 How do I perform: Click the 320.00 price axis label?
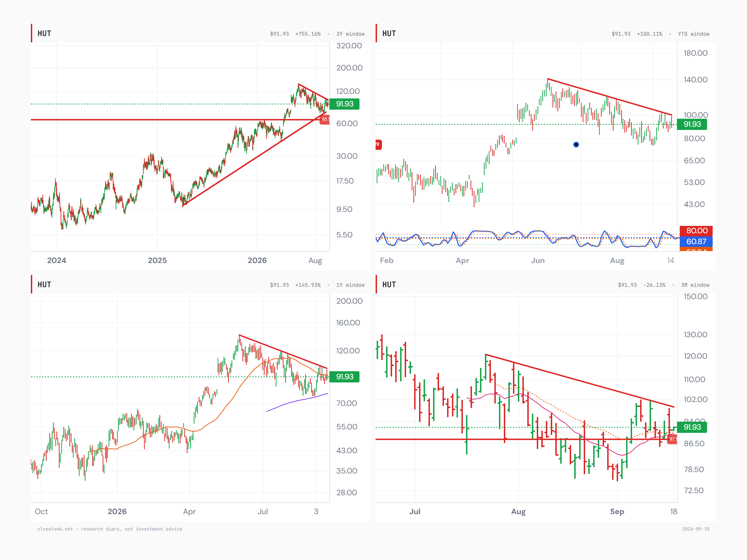click(349, 46)
